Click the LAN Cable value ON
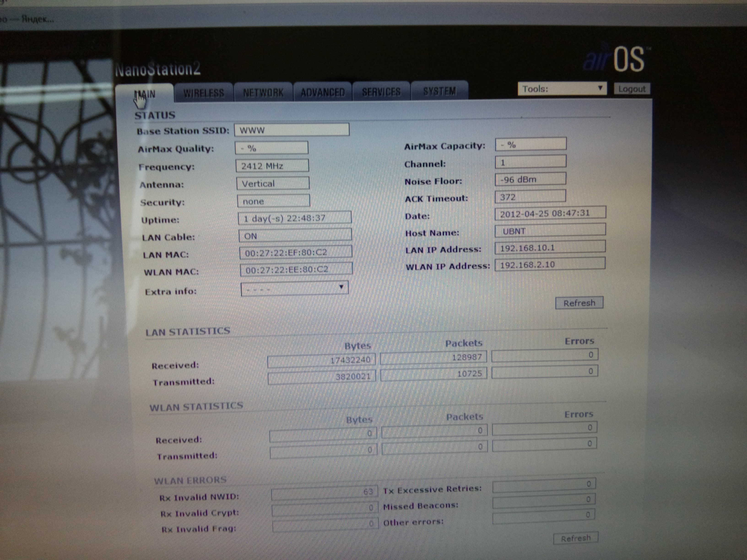747x560 pixels. pos(295,235)
